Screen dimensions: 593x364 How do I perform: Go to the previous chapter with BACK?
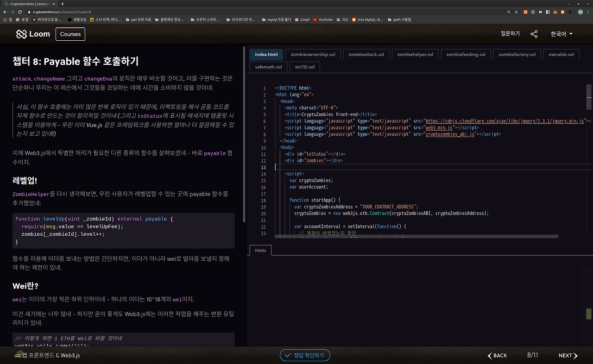[x=497, y=355]
